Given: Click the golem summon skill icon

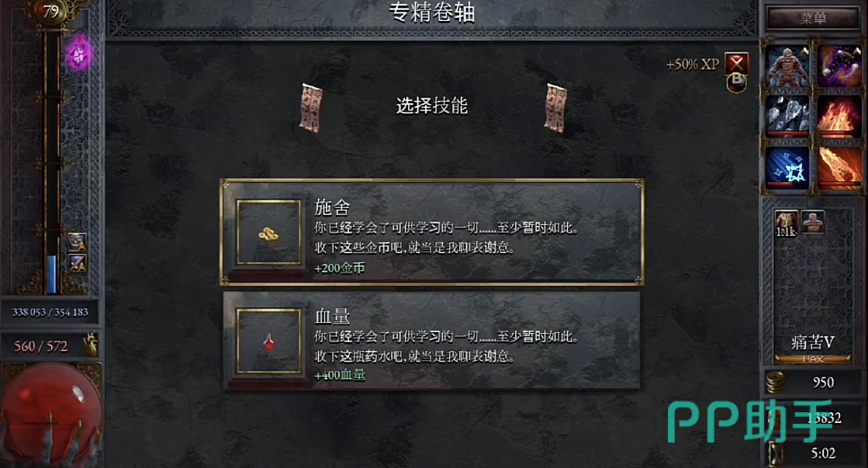Looking at the screenshot, I should pyautogui.click(x=787, y=67).
